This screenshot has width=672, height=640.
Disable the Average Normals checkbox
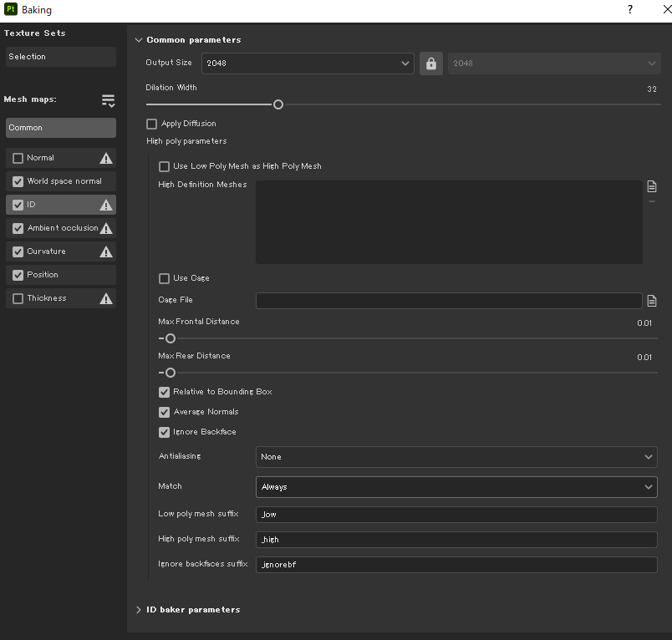click(x=164, y=412)
